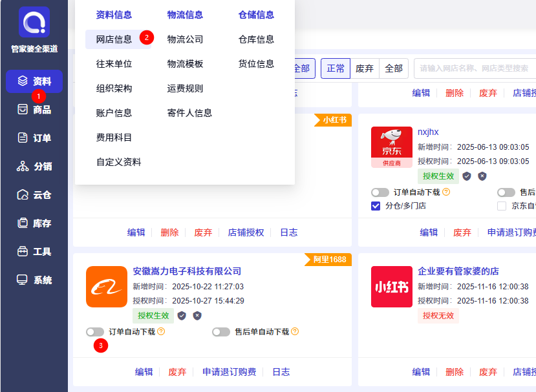The image size is (536, 392).
Task: Toggle 订单自动下载 for 安徽嵩力电子科技 store
Action: point(95,331)
